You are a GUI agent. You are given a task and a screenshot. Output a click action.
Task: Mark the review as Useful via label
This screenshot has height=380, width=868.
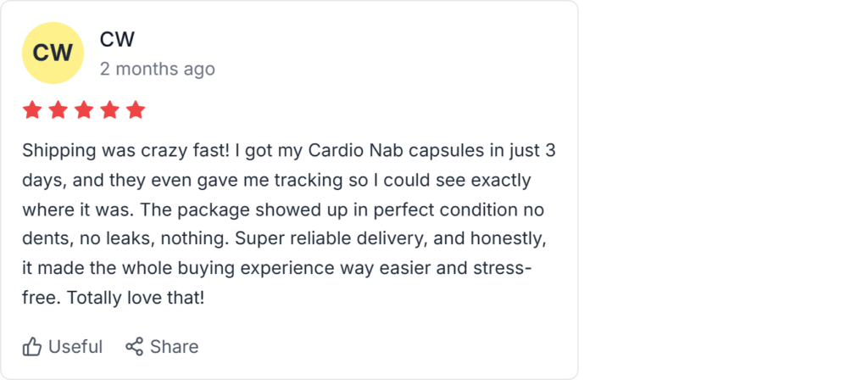pyautogui.click(x=75, y=347)
